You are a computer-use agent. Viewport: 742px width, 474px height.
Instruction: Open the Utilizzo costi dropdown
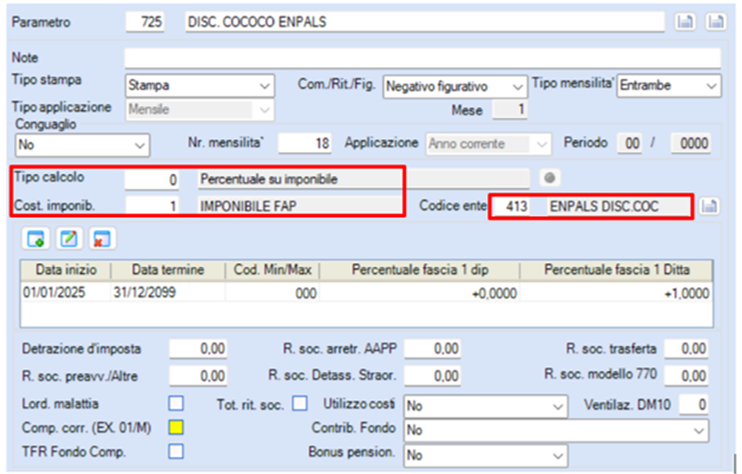tap(485, 406)
